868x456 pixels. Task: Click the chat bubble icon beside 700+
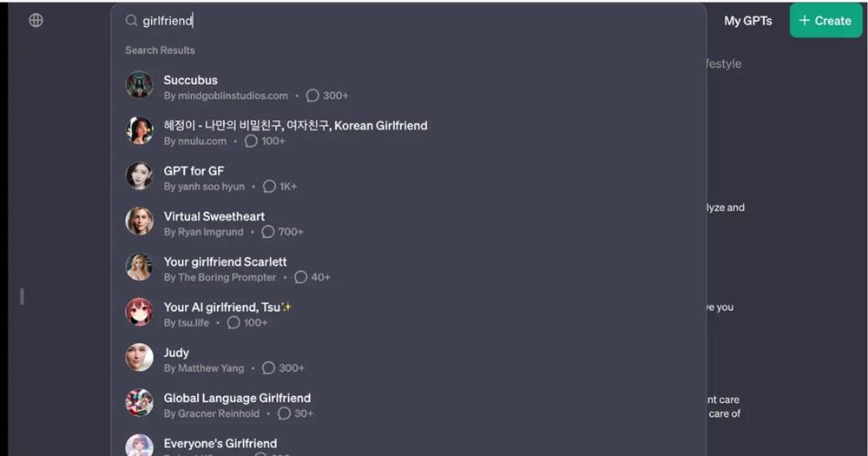[x=268, y=232]
